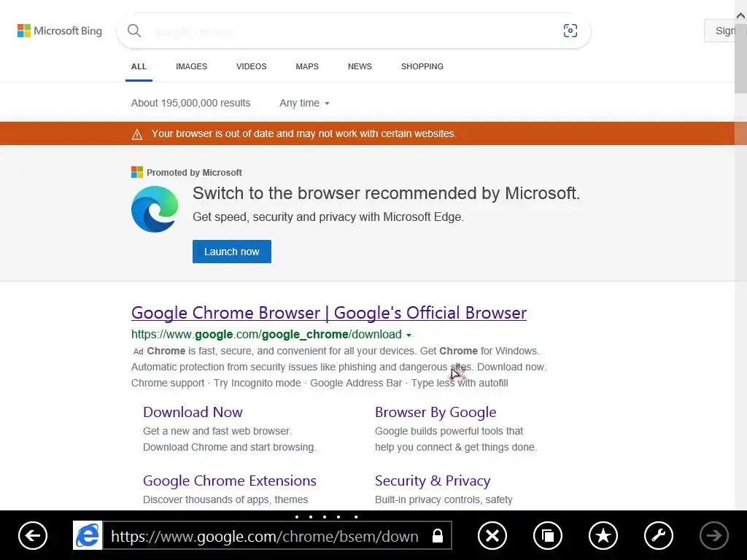
Task: Stop loading with the X button
Action: [492, 536]
